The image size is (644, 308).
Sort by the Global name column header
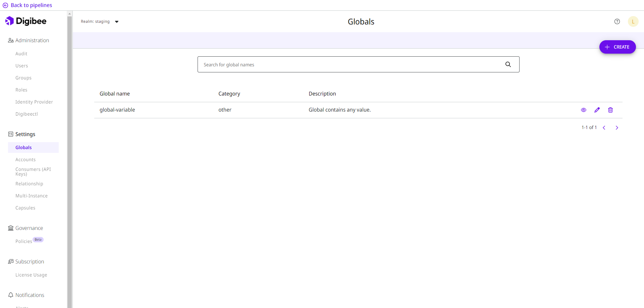click(x=114, y=94)
